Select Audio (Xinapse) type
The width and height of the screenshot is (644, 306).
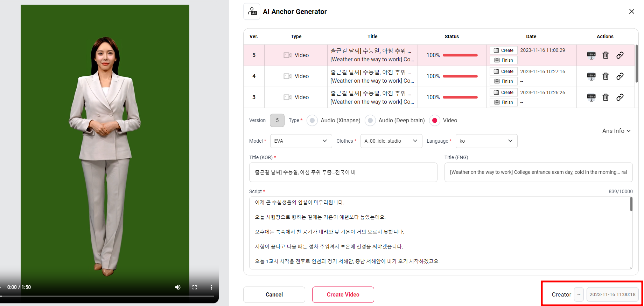pyautogui.click(x=312, y=121)
